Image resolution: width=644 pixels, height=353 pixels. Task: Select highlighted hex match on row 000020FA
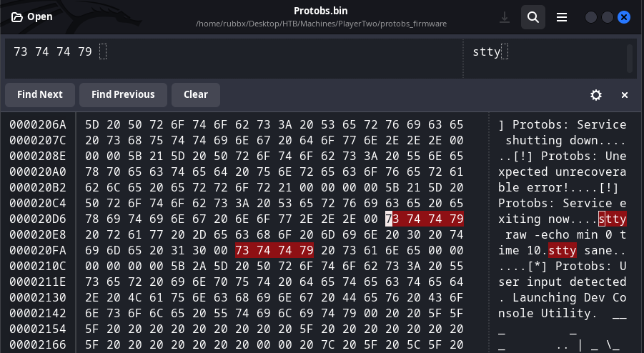(274, 250)
